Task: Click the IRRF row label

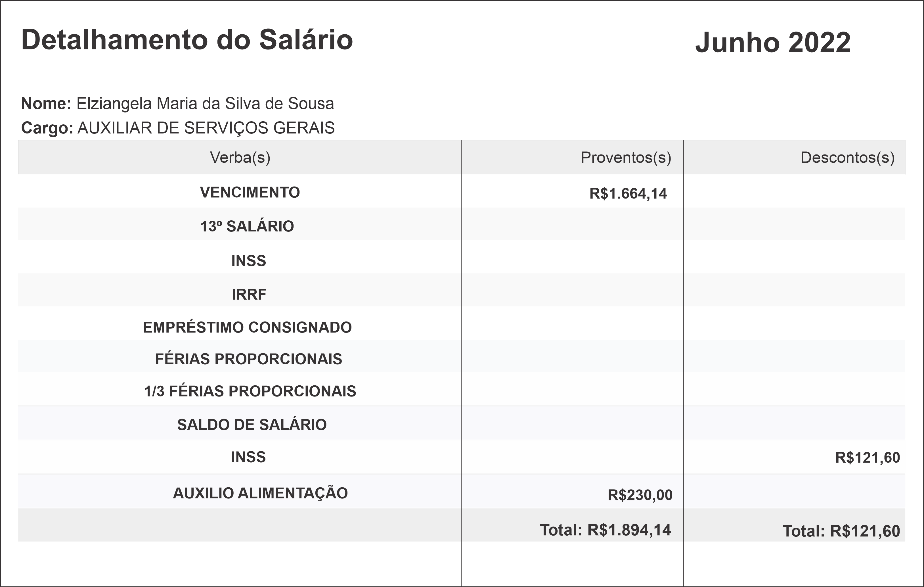Action: 249,294
